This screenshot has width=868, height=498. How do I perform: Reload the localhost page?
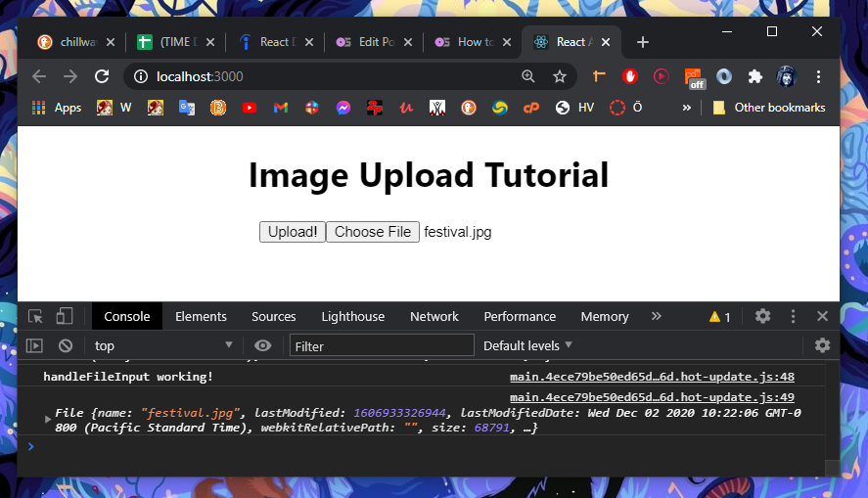(x=102, y=76)
